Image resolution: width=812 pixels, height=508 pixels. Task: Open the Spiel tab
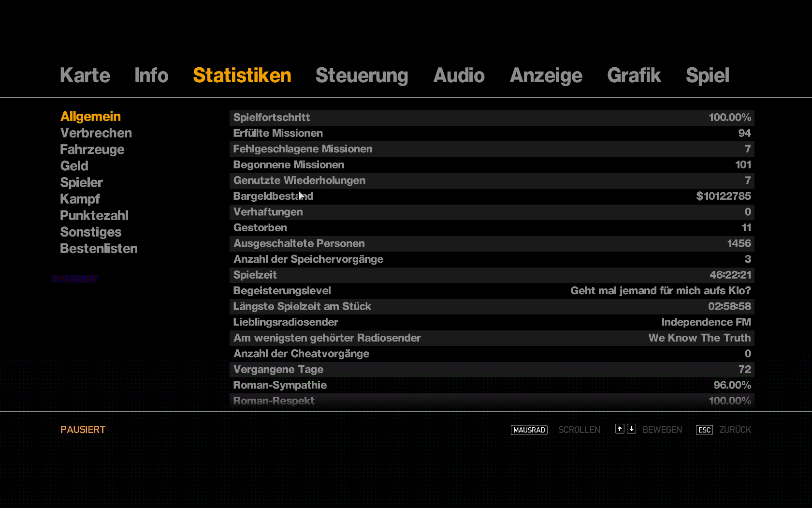coord(708,76)
